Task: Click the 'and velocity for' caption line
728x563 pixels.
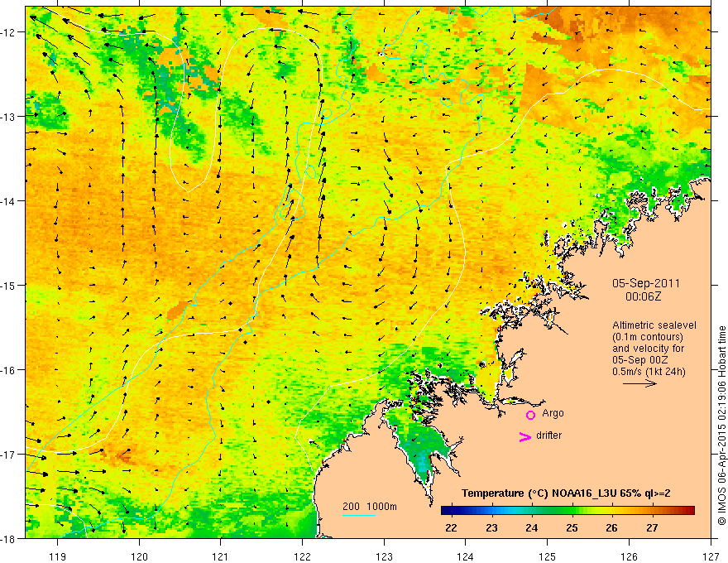Action: pos(648,349)
